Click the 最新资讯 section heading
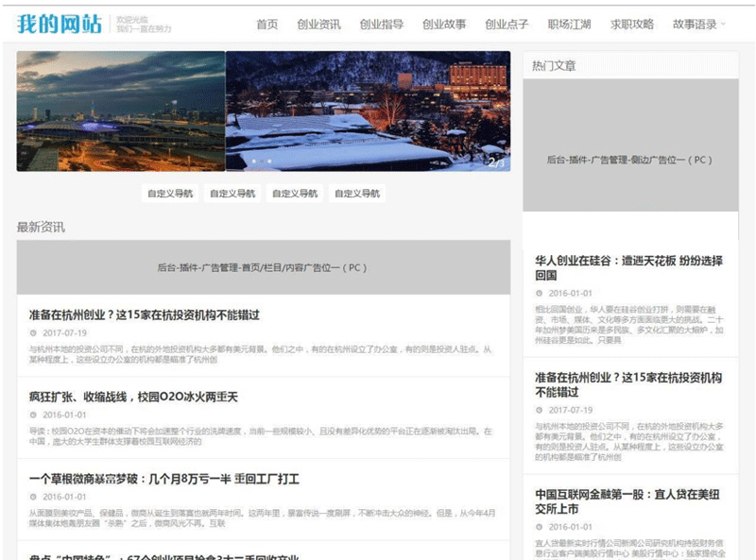 (x=41, y=227)
